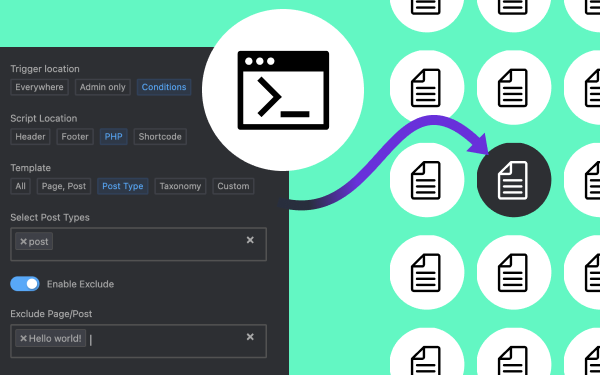The height and width of the screenshot is (375, 600).
Task: Choose the Page, Post template option
Action: click(x=64, y=186)
